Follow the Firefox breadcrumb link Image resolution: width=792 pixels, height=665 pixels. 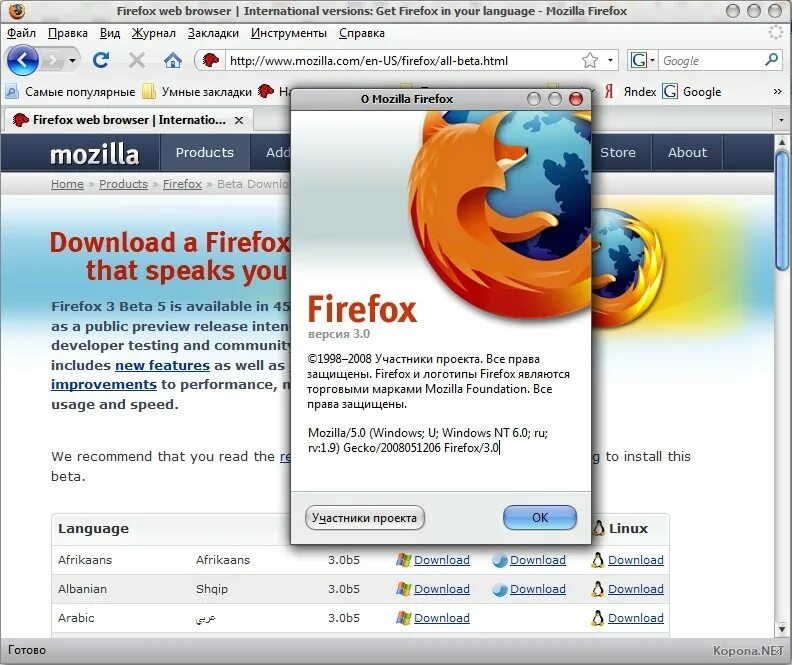pyautogui.click(x=182, y=184)
